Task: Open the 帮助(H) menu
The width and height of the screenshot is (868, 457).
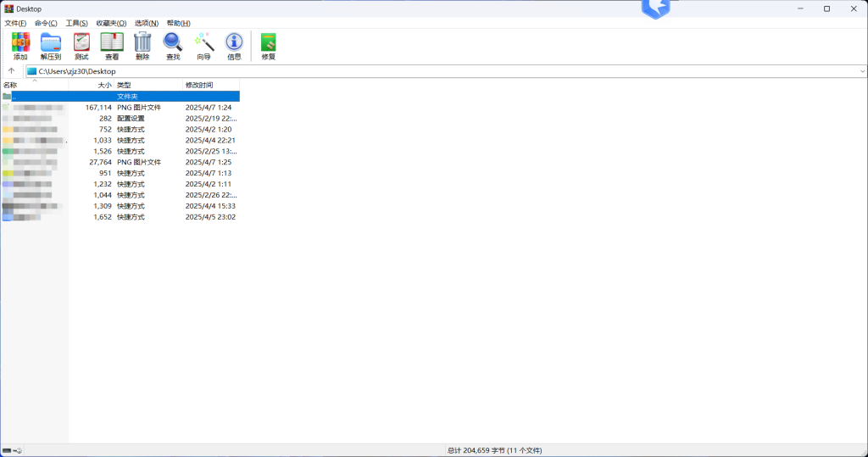Action: (x=178, y=23)
